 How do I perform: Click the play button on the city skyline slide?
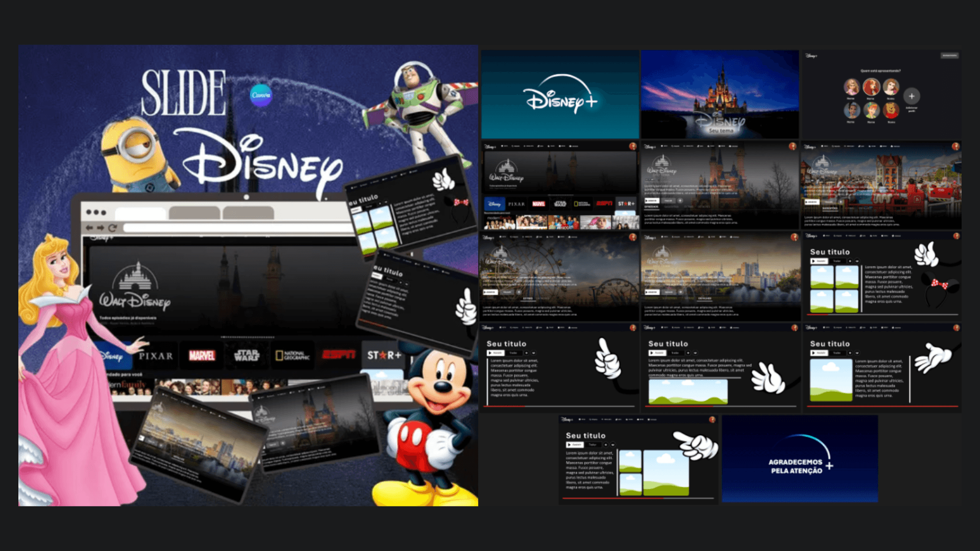point(652,292)
